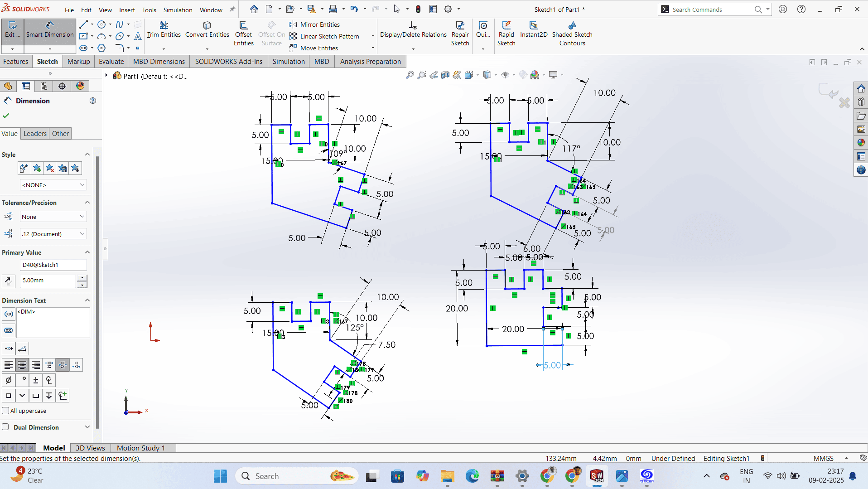Click Delete a Style icon
Screen dimensions: 868x489
(x=50, y=169)
